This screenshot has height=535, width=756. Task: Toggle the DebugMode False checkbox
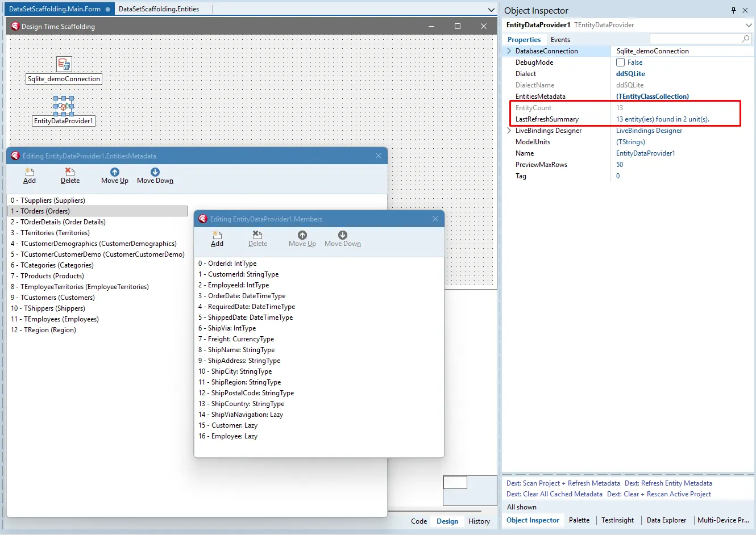click(621, 62)
